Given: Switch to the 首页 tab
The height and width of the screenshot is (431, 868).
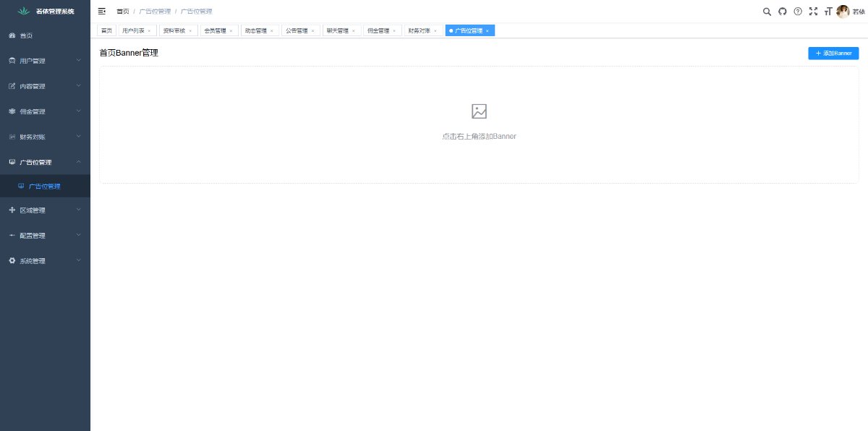Looking at the screenshot, I should click(107, 30).
